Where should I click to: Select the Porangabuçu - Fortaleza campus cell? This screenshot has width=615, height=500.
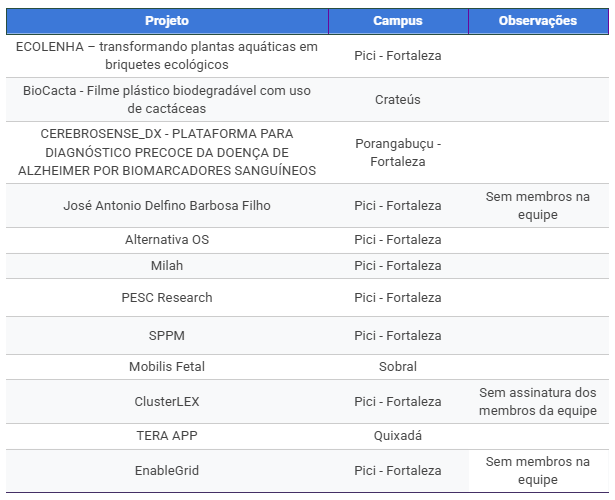pyautogui.click(x=397, y=152)
